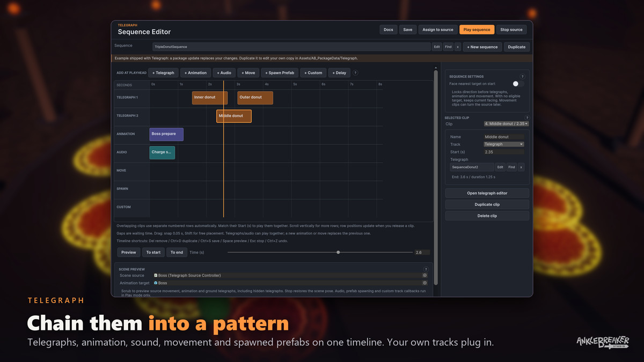Edit the TripleDonutSequence sequence asset
644x362 pixels.
437,47
